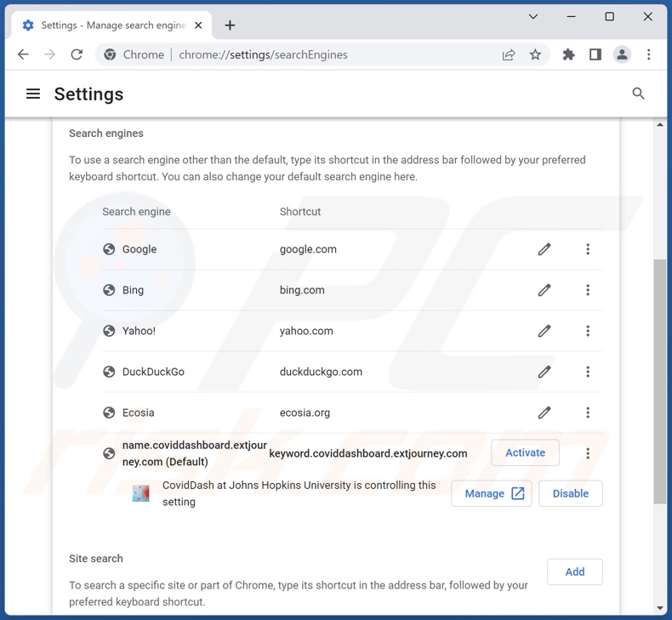Image resolution: width=672 pixels, height=620 pixels.
Task: Bookmark this page with the star
Action: coord(535,54)
